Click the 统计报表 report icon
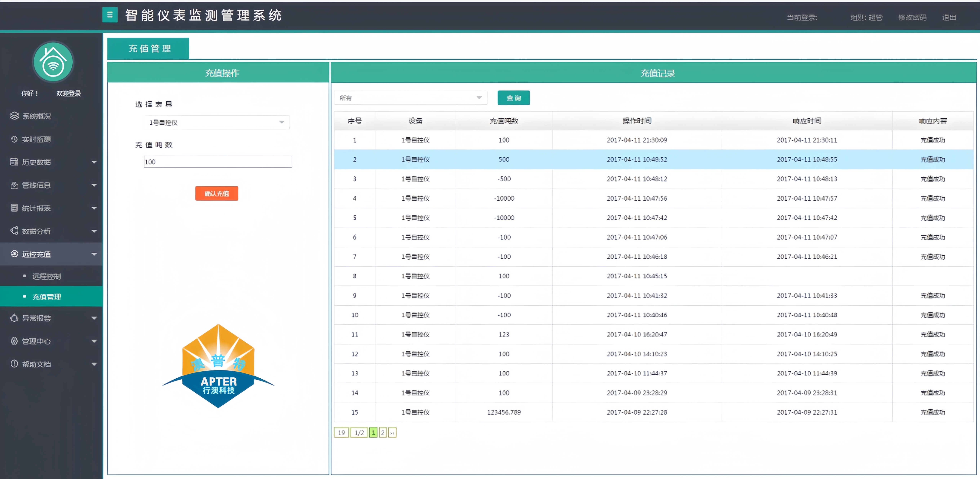980x479 pixels. [x=15, y=208]
